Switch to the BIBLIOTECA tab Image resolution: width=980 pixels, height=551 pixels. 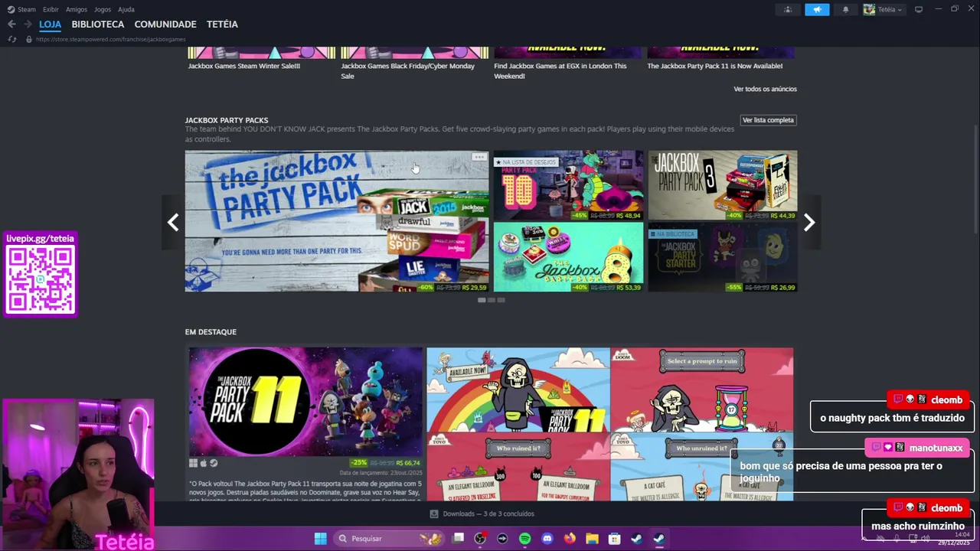(x=98, y=24)
